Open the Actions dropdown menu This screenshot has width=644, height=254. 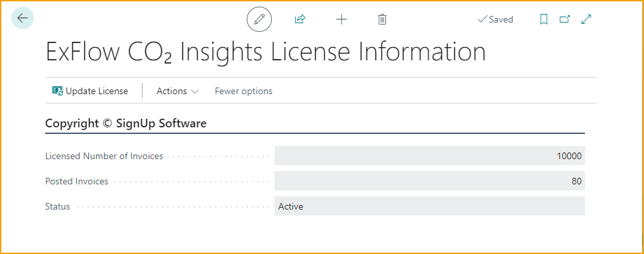point(178,92)
